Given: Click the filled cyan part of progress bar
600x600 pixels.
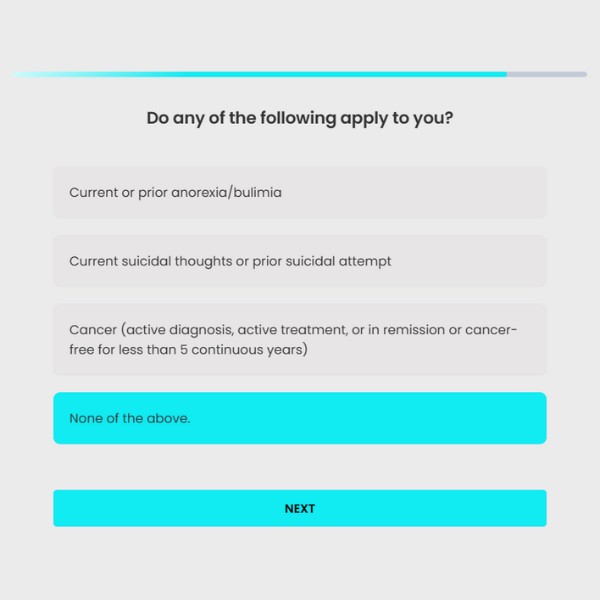Looking at the screenshot, I should coord(260,74).
